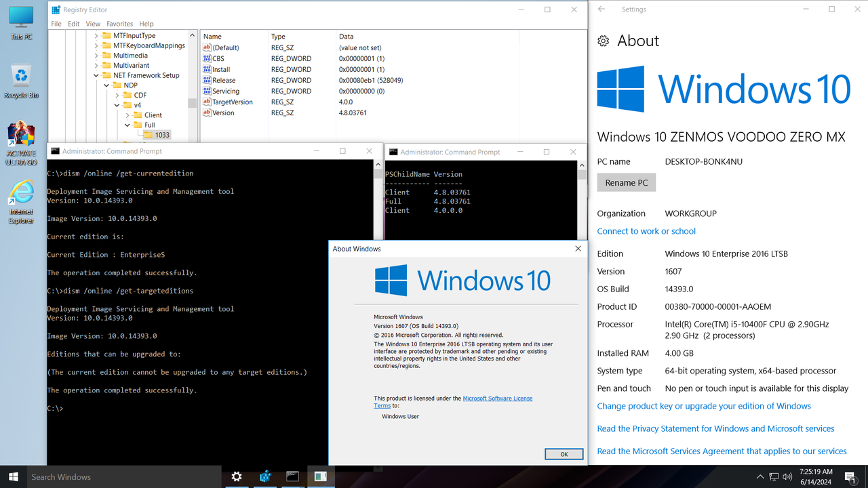This screenshot has height=488, width=868.
Task: Click Change product key or upgrade edition link
Action: 704,406
